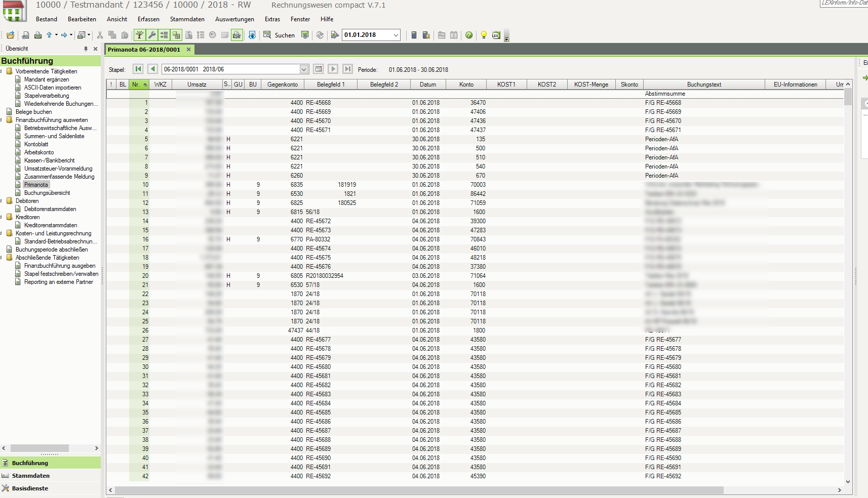The height and width of the screenshot is (498, 868).
Task: Go to previous Stapel using green arrow
Action: [x=152, y=69]
